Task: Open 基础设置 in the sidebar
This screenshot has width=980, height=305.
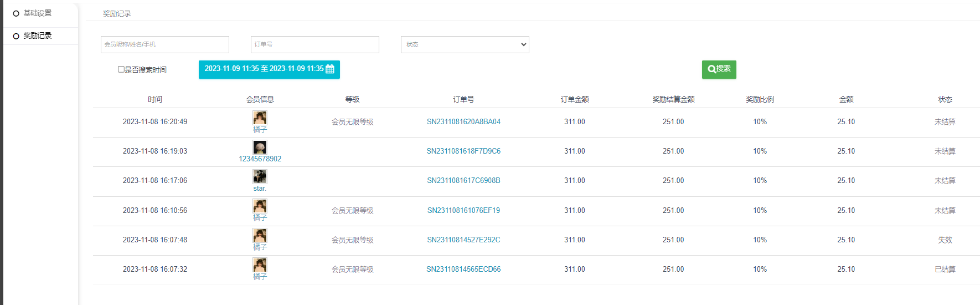Action: coord(37,13)
